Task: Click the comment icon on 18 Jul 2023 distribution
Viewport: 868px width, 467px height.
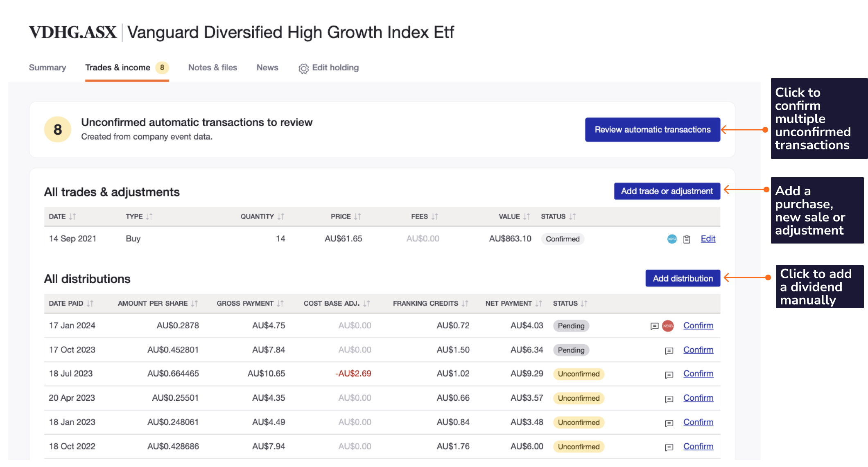Action: point(669,375)
